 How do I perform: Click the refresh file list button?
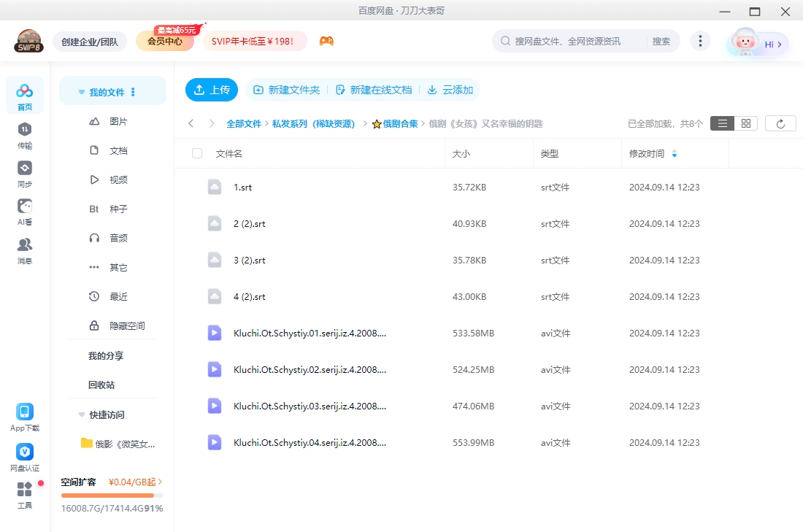[x=780, y=123]
